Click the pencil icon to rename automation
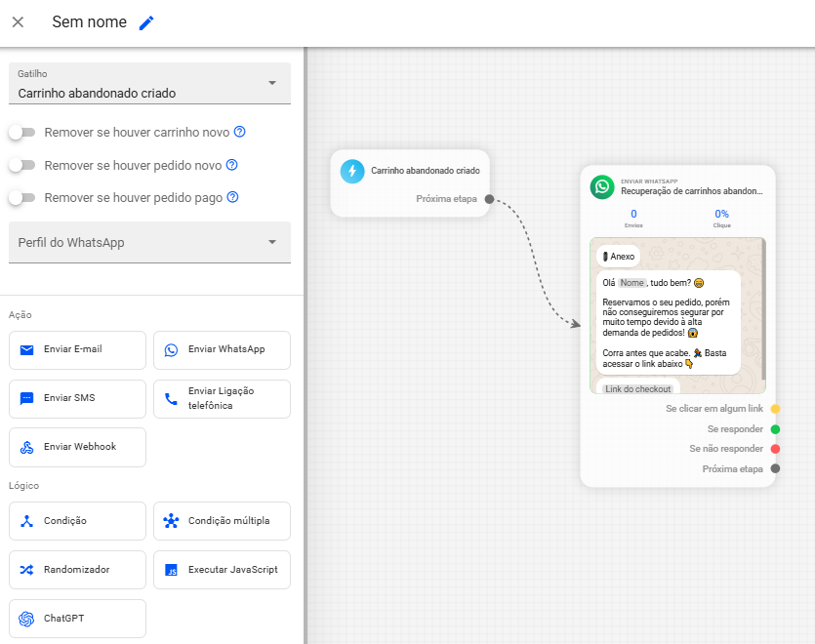The image size is (815, 644). [x=146, y=22]
